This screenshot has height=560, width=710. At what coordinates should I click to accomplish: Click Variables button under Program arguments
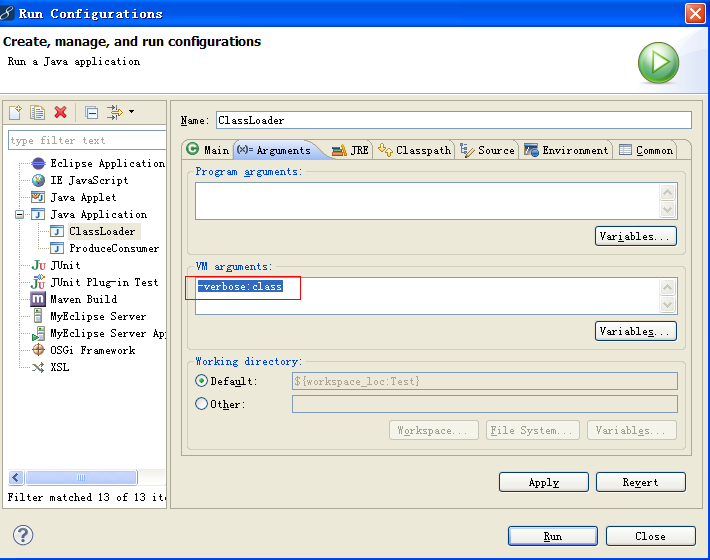(636, 236)
